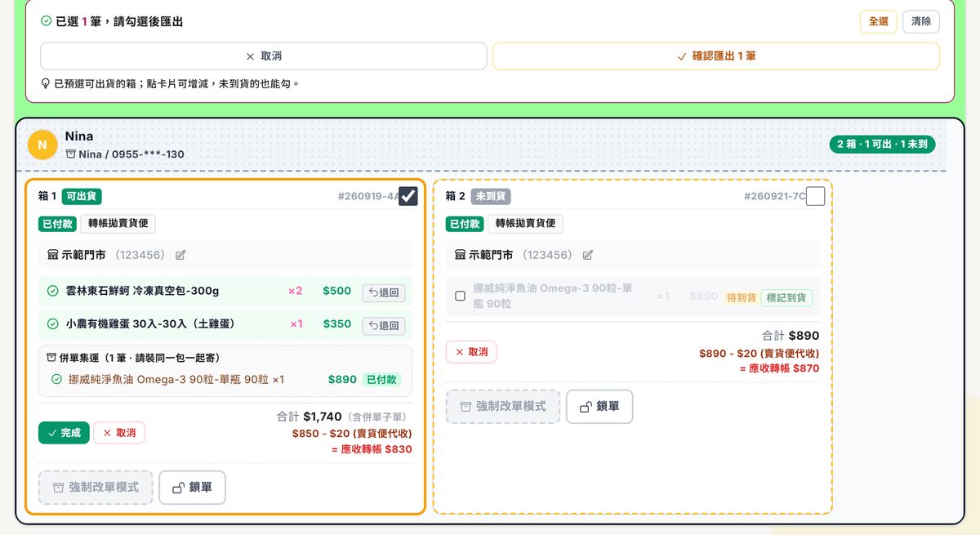The image size is (980, 535).
Task: Click the 應收轉帳 $830 text
Action: (372, 449)
